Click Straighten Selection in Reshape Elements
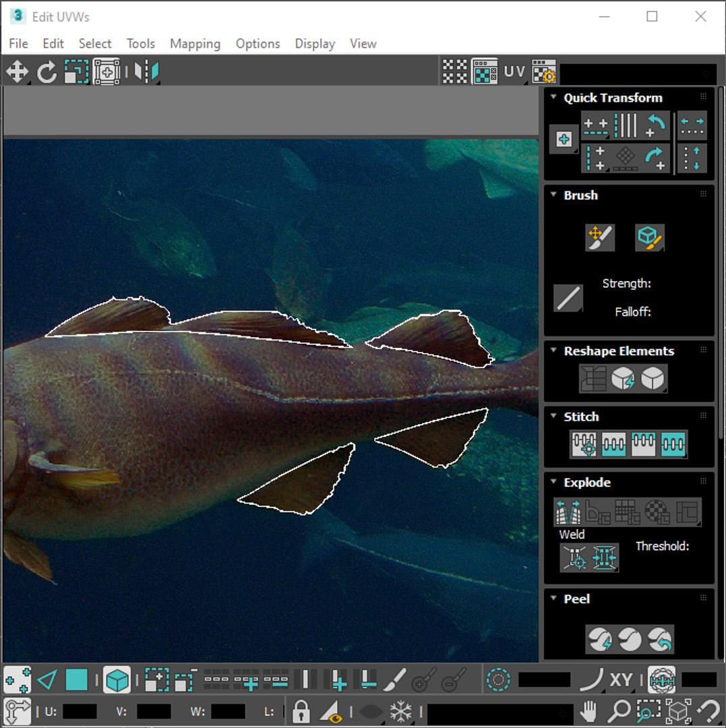The image size is (726, 728). 593,378
